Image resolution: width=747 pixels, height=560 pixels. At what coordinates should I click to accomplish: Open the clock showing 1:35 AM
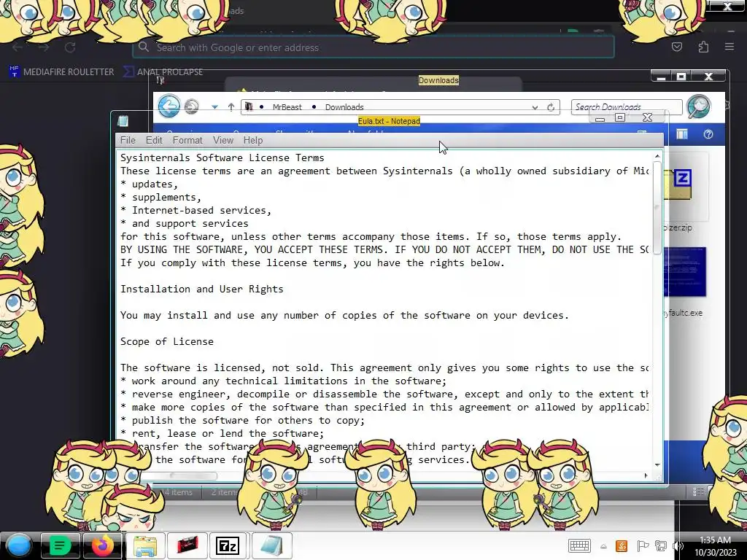coord(715,546)
